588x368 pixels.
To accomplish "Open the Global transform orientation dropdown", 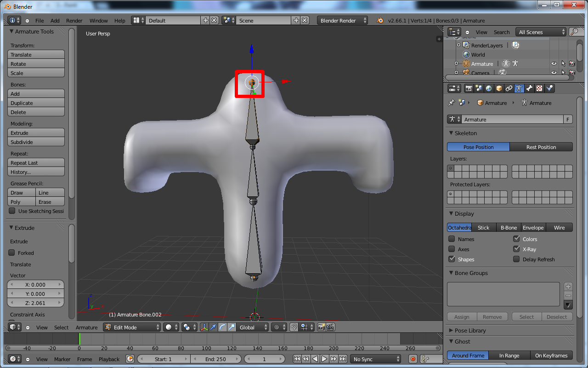I will click(x=252, y=327).
